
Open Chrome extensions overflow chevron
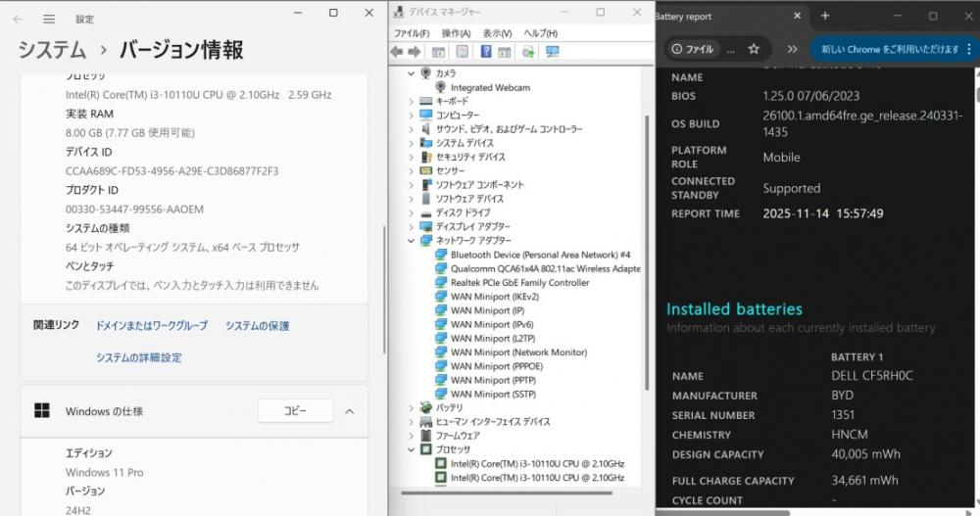coord(792,49)
